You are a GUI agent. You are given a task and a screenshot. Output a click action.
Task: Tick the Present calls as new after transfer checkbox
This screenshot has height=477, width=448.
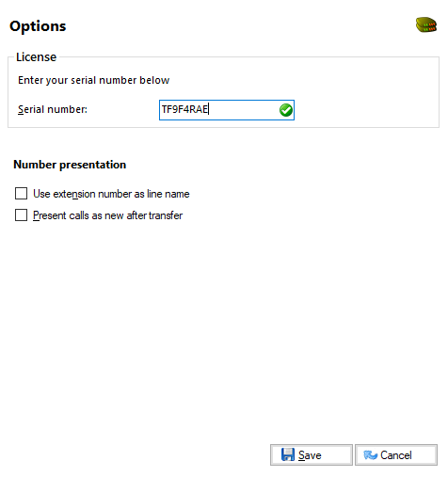[21, 215]
